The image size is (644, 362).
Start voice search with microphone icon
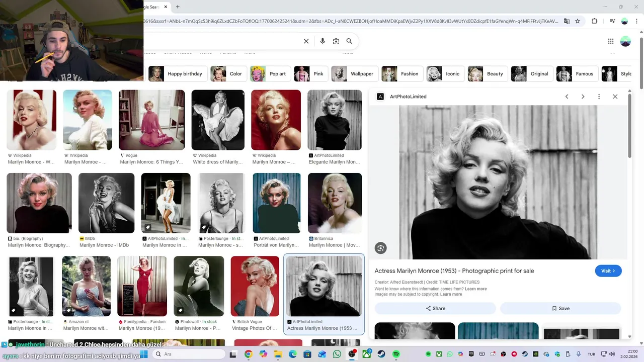(x=323, y=41)
